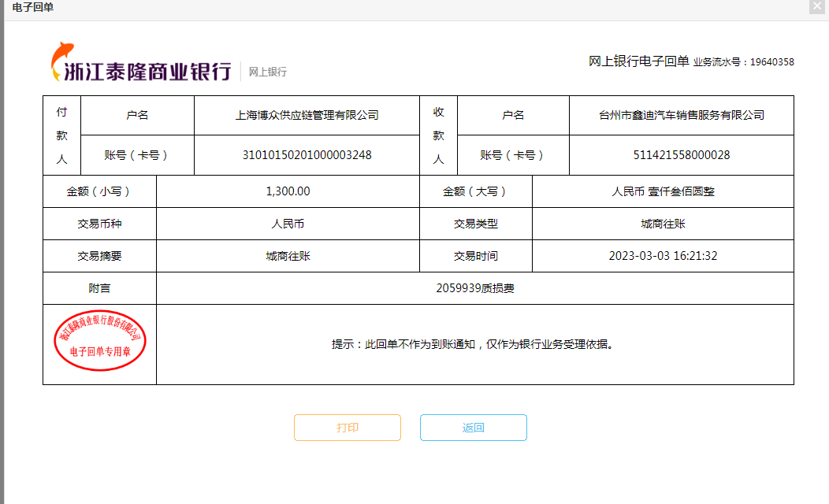Select the 业务流水号 19640358 text
This screenshot has height=504, width=829.
[743, 62]
